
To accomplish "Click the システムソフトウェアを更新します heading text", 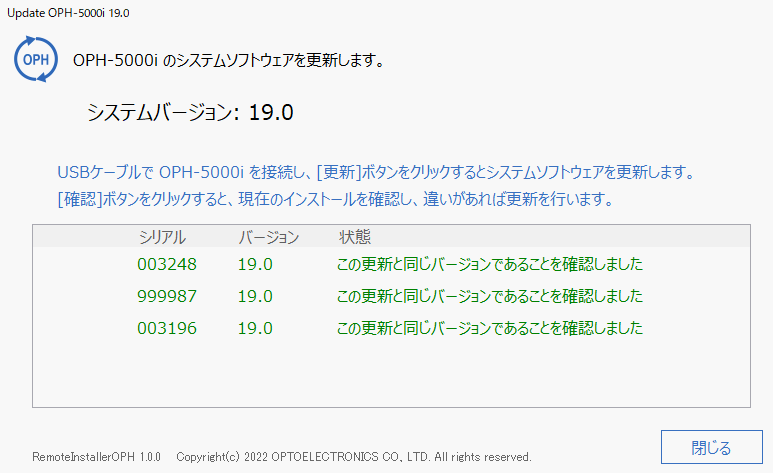I will (228, 60).
